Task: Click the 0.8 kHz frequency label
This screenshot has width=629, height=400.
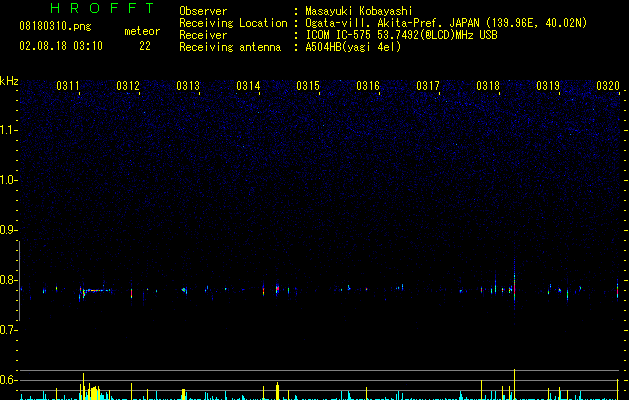Action: tap(8, 280)
